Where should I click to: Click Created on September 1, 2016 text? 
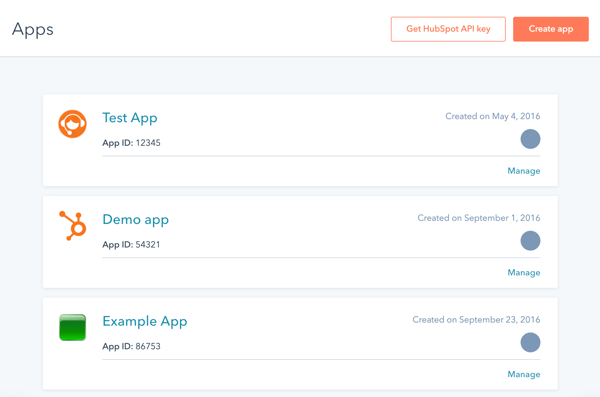[479, 218]
